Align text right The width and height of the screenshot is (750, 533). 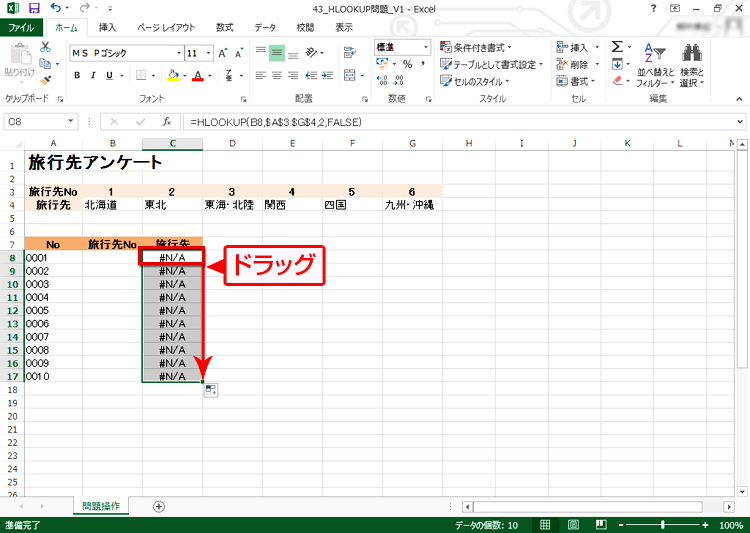click(293, 76)
